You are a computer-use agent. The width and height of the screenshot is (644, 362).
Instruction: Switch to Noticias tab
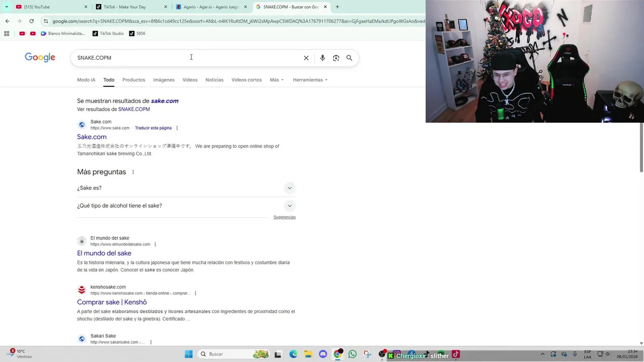214,80
